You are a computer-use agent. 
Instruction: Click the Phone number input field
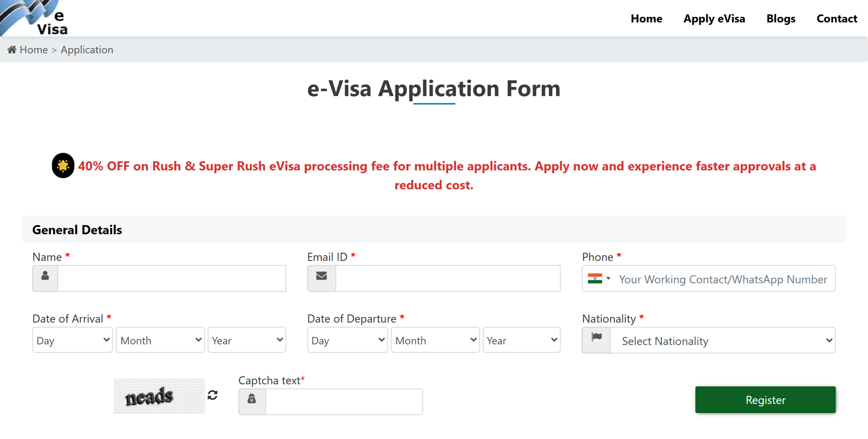[x=724, y=279]
